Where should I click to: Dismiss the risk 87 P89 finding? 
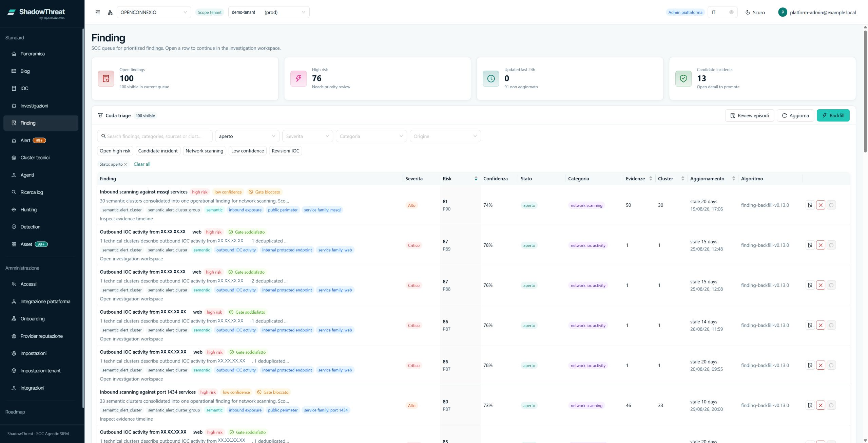point(821,245)
